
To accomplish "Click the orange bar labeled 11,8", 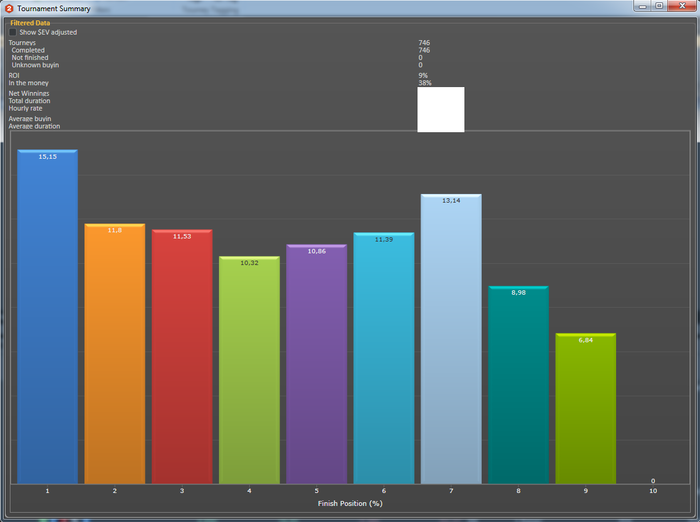I will pos(115,354).
